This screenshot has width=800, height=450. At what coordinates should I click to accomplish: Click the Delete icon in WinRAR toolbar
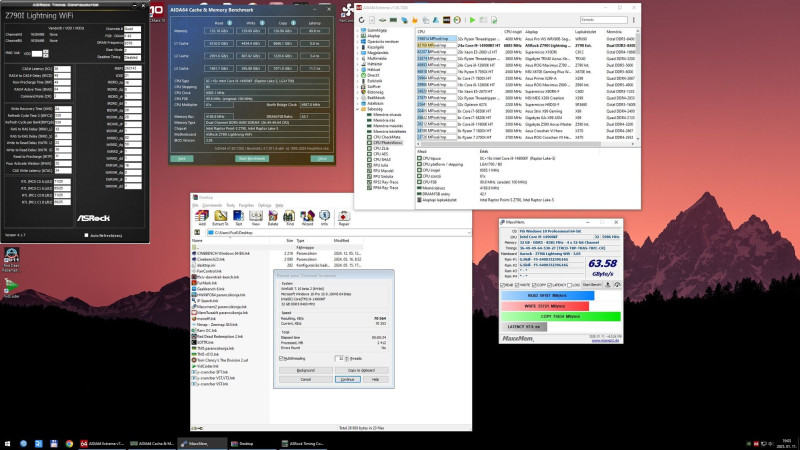coord(273,217)
